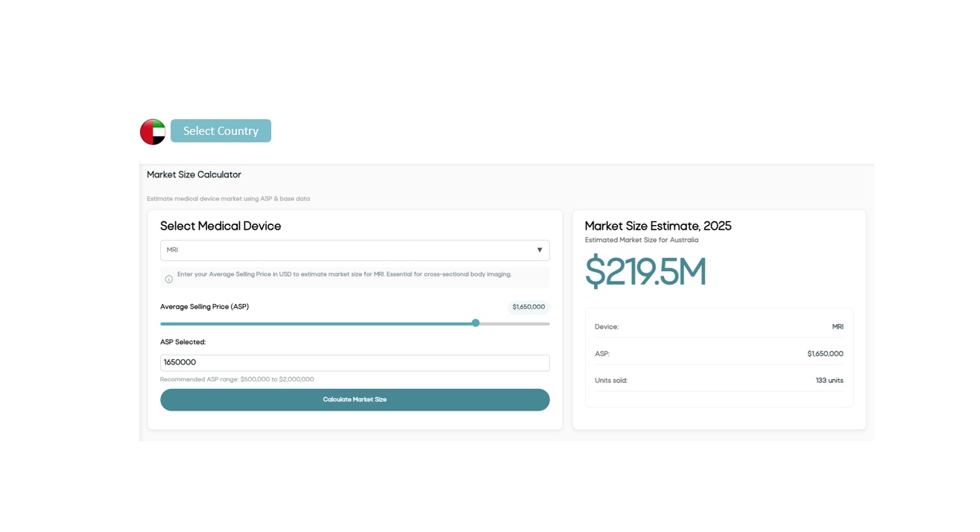Select the Device: MRI summary row
This screenshot has width=980, height=532.
[x=718, y=326]
